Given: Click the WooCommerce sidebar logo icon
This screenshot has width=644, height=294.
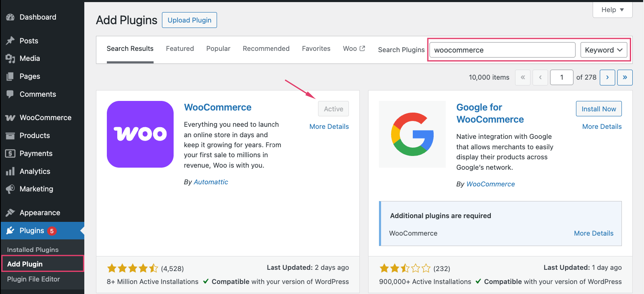Looking at the screenshot, I should [x=10, y=118].
